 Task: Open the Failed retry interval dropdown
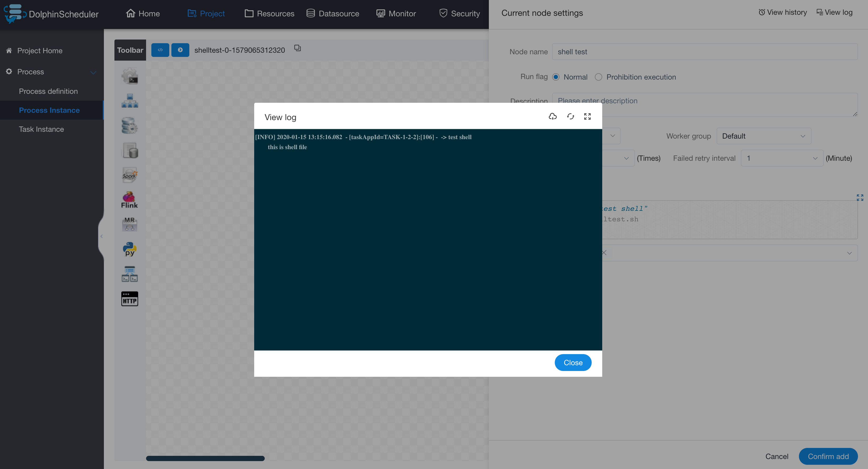pos(782,158)
